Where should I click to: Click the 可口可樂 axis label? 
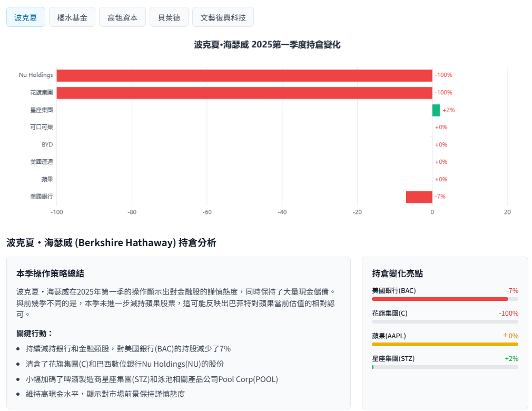42,127
